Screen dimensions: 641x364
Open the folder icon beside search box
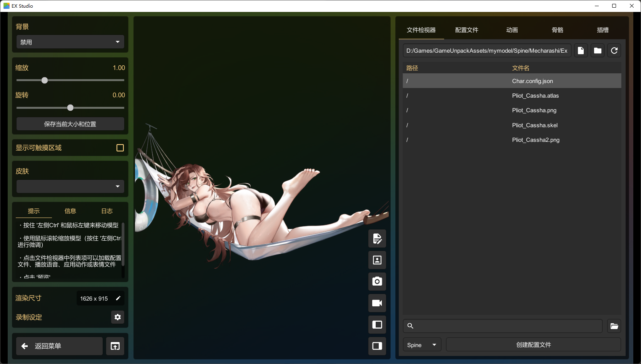[x=614, y=326]
